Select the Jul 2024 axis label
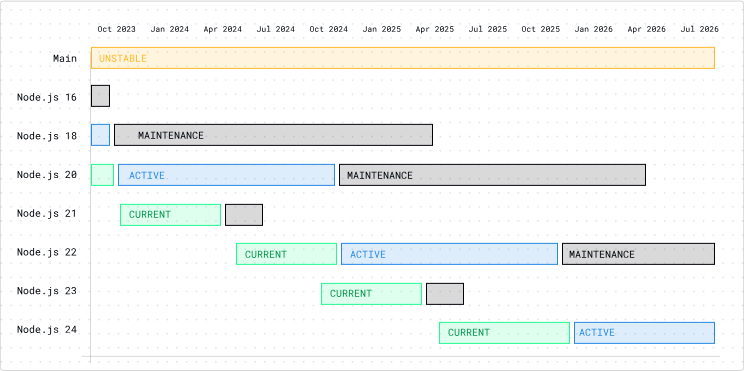This screenshot has width=744, height=371. click(x=276, y=29)
